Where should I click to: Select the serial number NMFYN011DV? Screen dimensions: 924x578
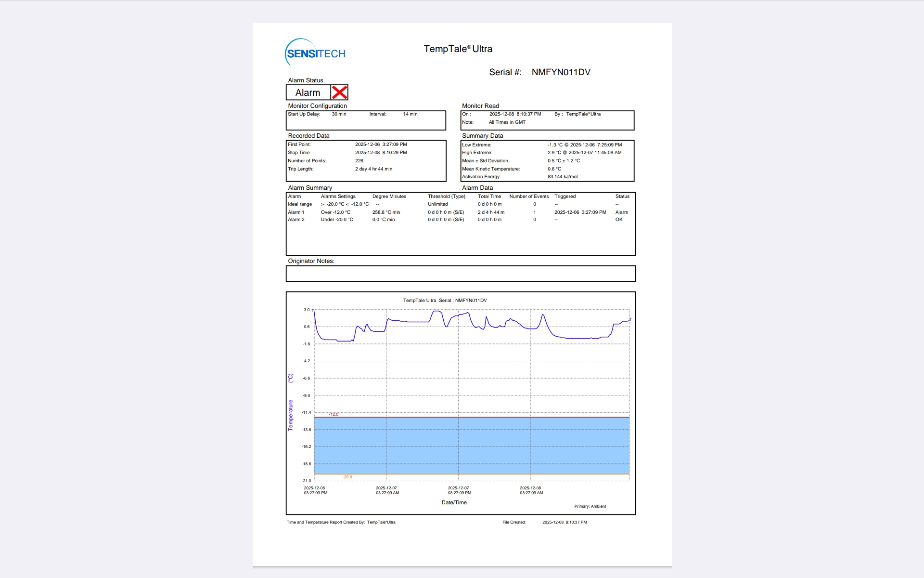click(x=561, y=72)
